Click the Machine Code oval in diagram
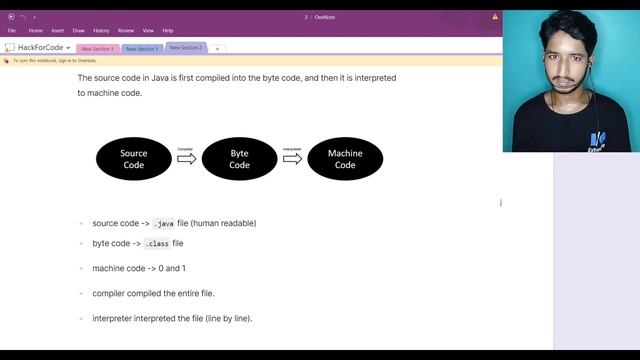This screenshot has width=640, height=360. (345, 159)
